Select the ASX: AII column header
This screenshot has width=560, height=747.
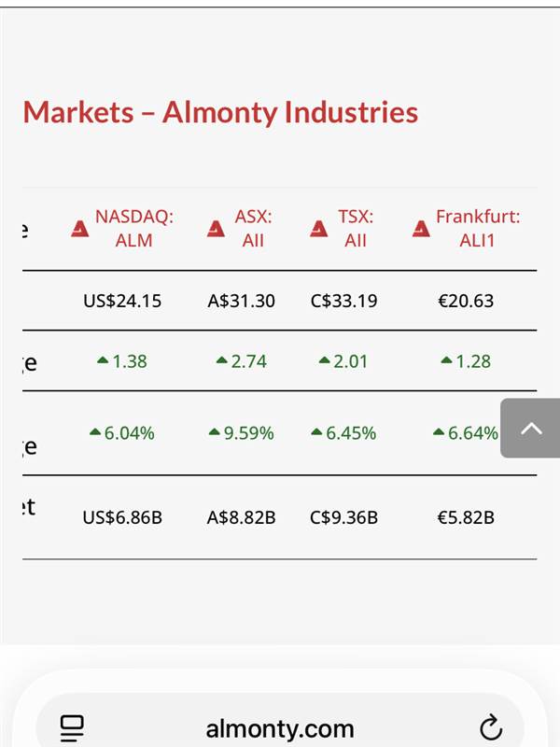pyautogui.click(x=253, y=229)
